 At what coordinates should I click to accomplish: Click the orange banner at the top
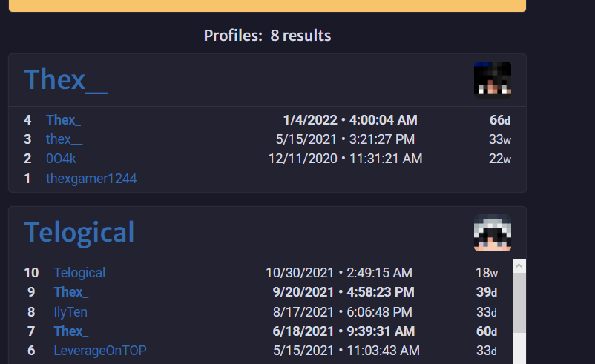[x=267, y=6]
